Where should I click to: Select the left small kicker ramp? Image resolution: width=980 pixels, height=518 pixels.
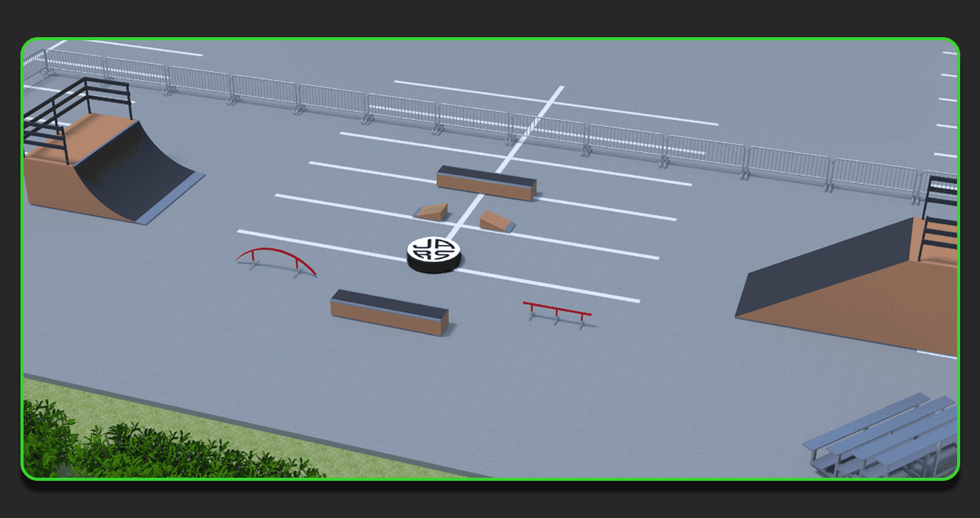[x=432, y=212]
